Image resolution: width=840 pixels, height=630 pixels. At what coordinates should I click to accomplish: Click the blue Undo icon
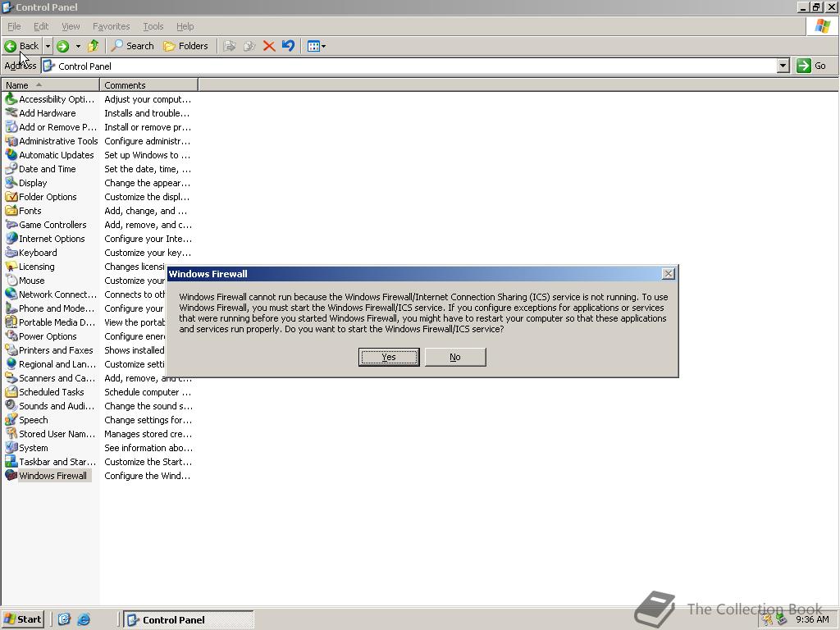[288, 46]
